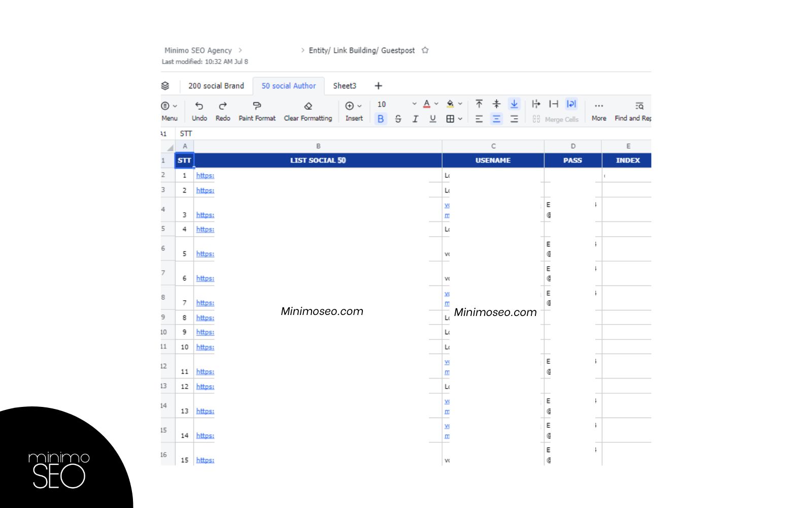Click the Undo button
812x508 pixels.
199,111
